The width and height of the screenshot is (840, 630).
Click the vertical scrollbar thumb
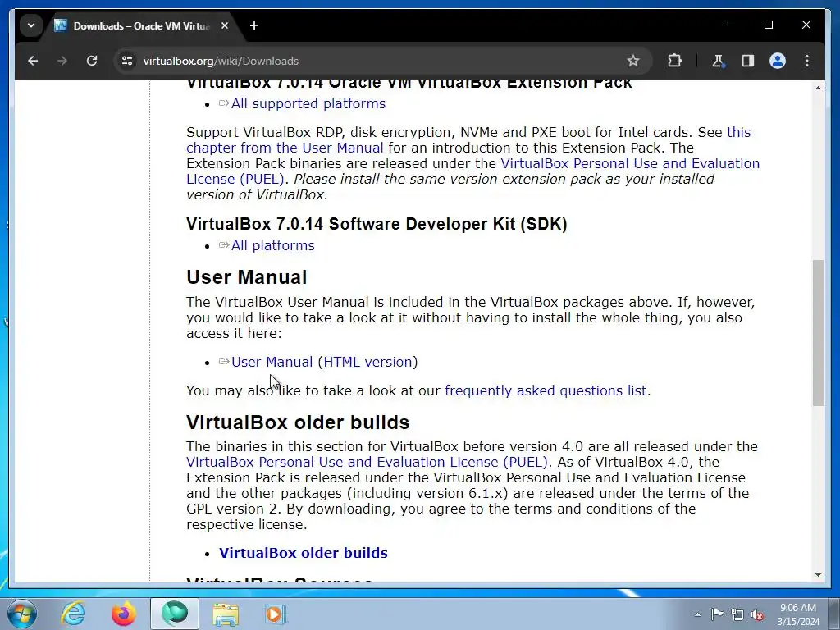click(x=818, y=333)
